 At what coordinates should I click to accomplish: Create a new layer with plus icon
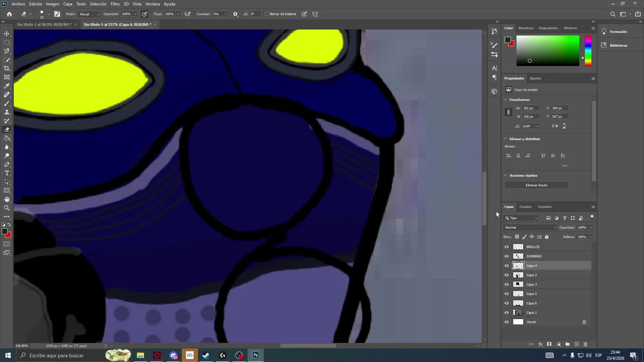(x=577, y=344)
